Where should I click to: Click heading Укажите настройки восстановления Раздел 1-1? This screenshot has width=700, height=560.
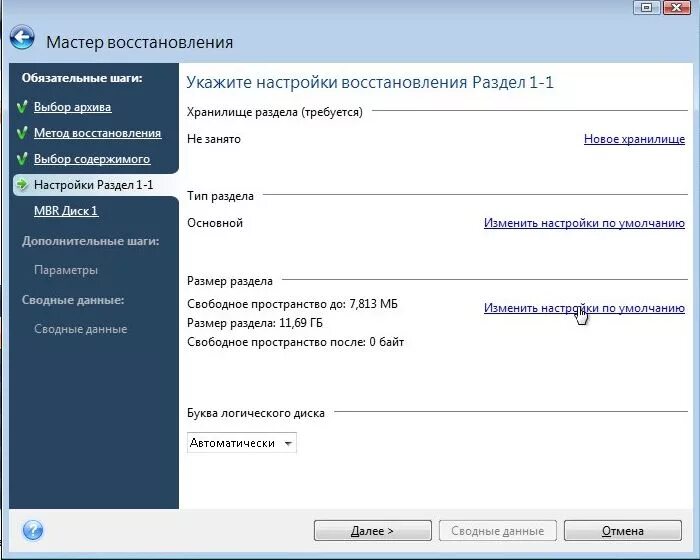pyautogui.click(x=370, y=83)
